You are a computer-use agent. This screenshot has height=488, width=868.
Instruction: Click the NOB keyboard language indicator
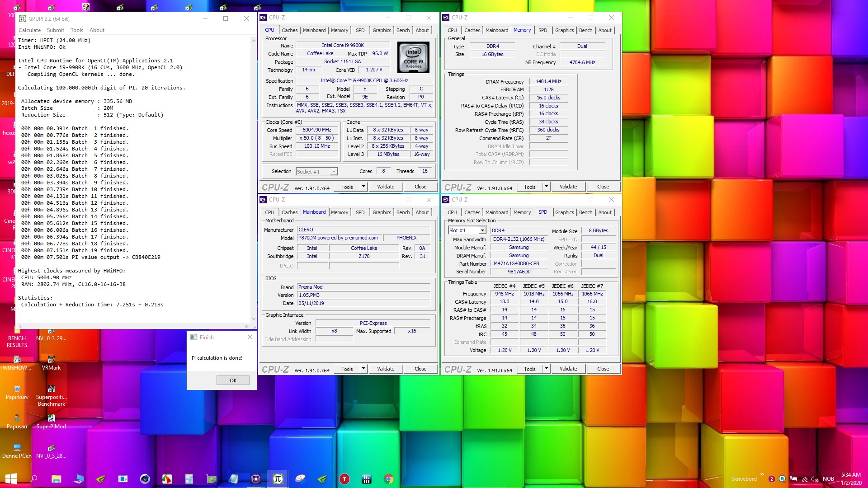[828, 479]
